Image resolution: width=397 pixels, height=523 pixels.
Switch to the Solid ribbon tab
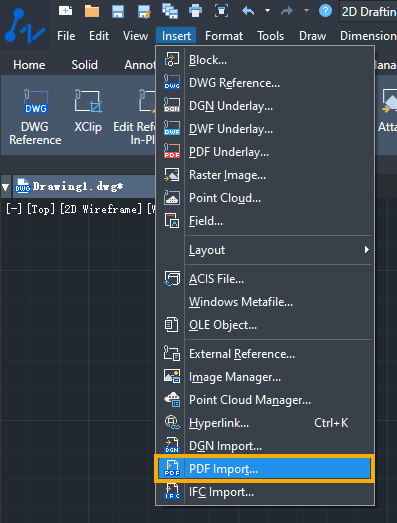(84, 65)
